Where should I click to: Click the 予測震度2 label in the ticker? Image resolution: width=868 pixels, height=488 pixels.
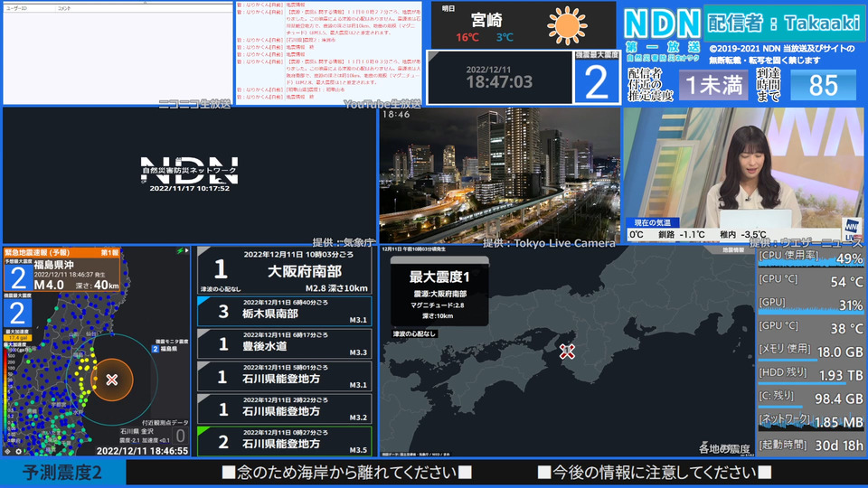[62, 473]
